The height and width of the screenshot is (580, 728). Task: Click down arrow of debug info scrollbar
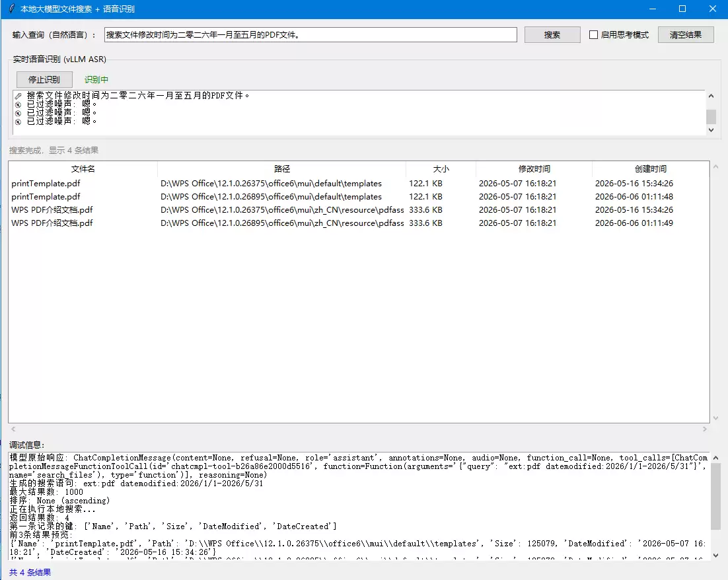715,555
